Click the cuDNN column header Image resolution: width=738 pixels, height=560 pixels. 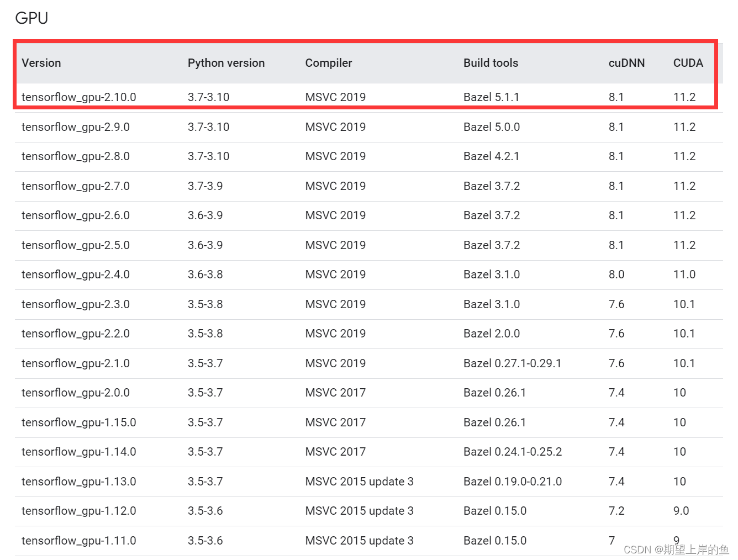[x=626, y=63]
